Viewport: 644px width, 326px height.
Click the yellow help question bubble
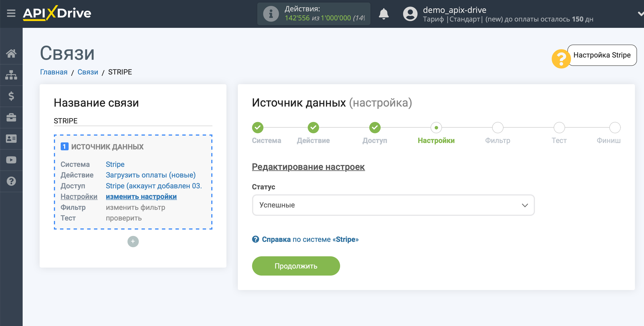click(561, 59)
